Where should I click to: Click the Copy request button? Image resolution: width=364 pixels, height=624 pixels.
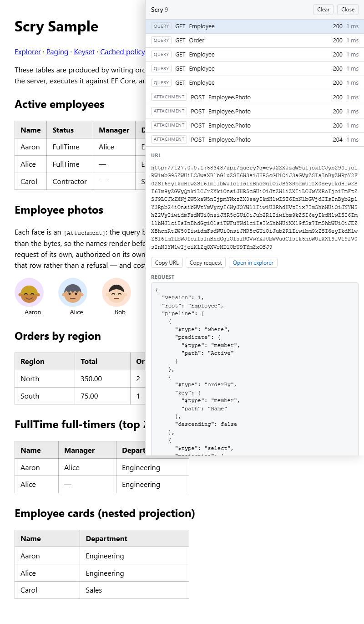[x=206, y=262]
